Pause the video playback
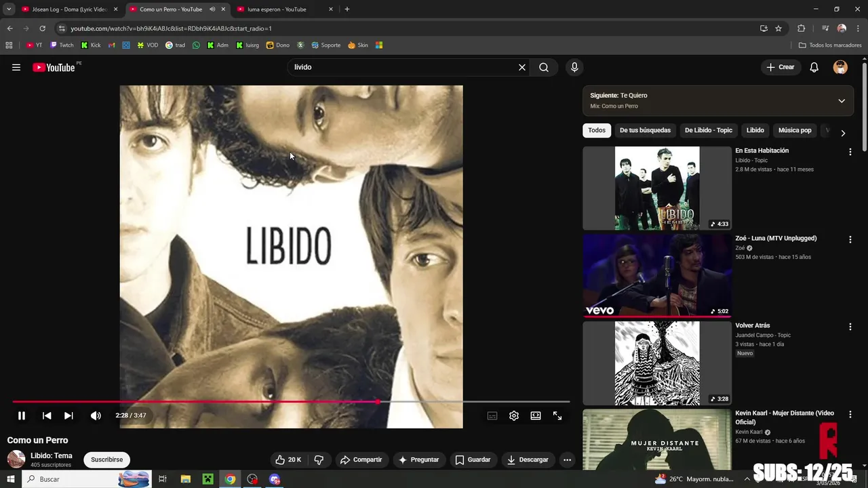The width and height of the screenshot is (868, 488). [x=22, y=415]
